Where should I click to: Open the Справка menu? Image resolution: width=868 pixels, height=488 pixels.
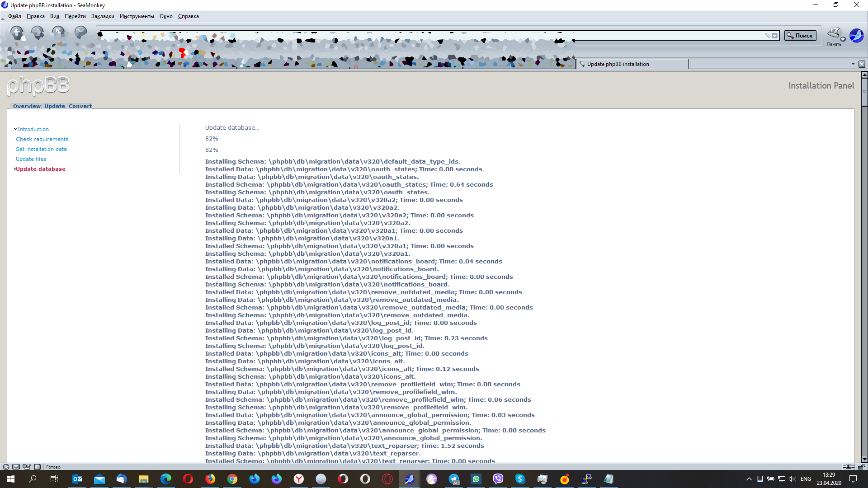[188, 16]
